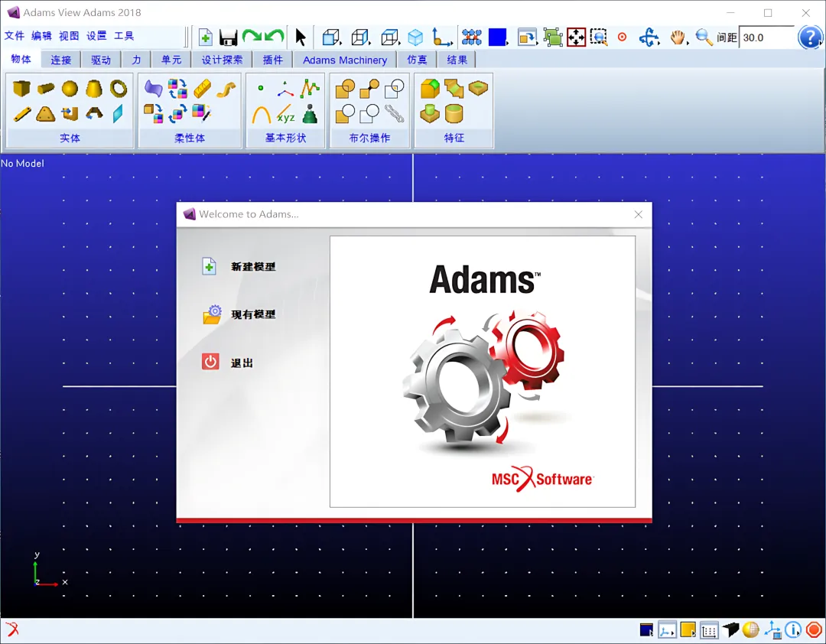Select the plane tool in solids group

click(x=118, y=114)
